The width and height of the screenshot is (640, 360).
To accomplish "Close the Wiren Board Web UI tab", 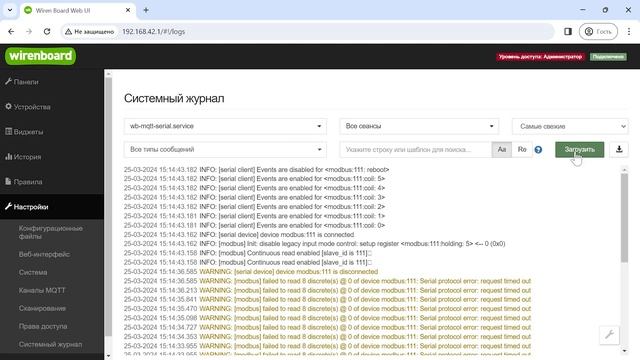I will click(x=128, y=10).
